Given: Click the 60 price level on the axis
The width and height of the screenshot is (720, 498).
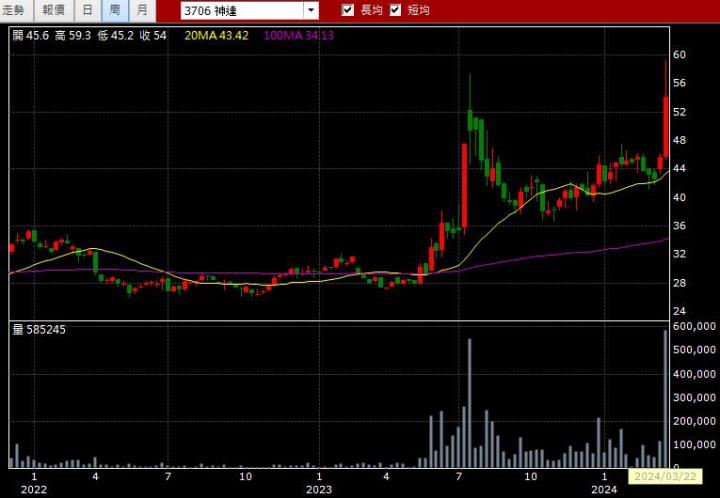Looking at the screenshot, I should [x=679, y=55].
